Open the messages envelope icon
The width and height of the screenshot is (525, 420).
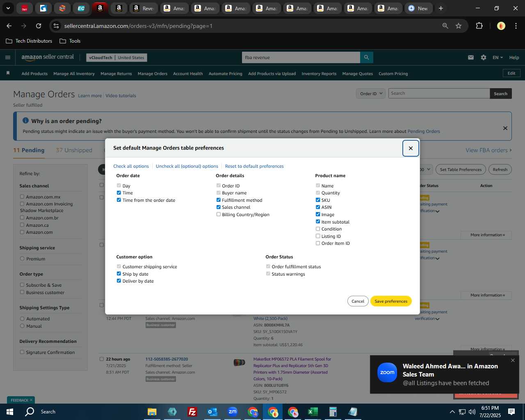[x=471, y=57]
